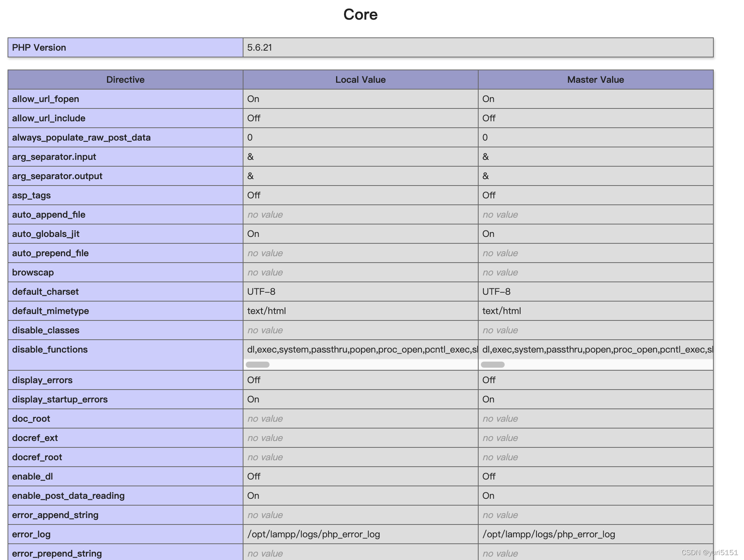Screen dimensions: 744x560
Task: Click scrollbar thumb in disable_functions Local Value cell
Action: coord(257,365)
